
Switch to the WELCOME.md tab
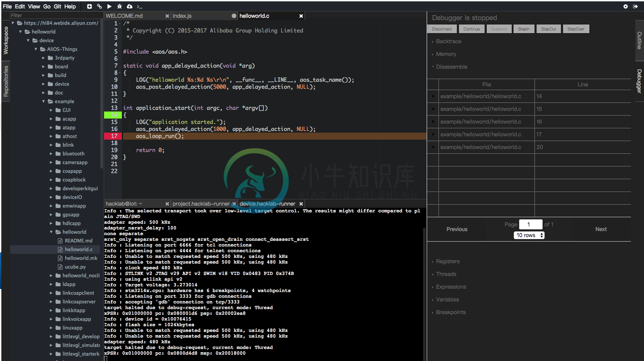[x=124, y=16]
